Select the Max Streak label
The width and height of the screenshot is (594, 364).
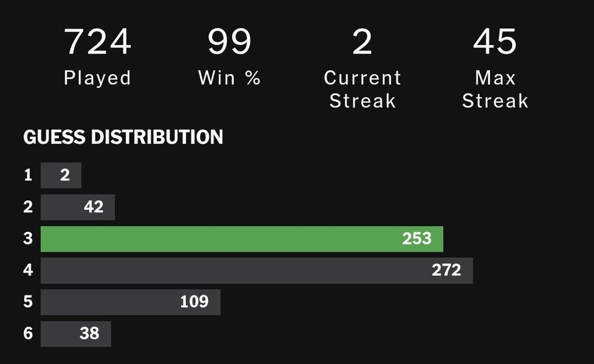[495, 89]
